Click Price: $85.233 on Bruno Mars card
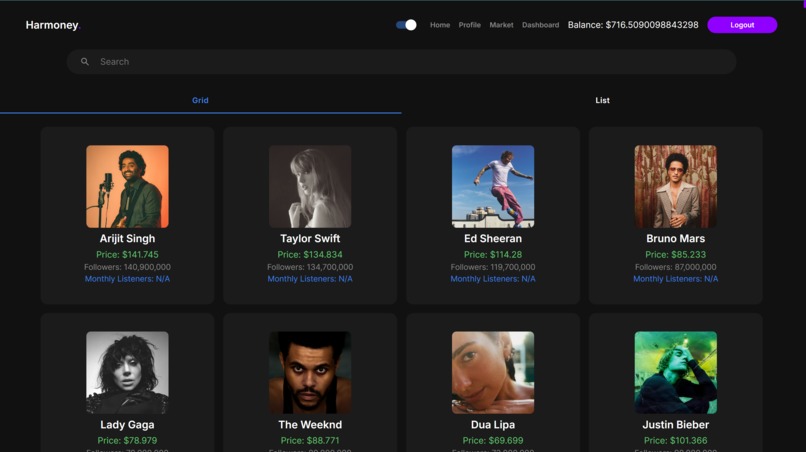806x452 pixels. point(675,255)
